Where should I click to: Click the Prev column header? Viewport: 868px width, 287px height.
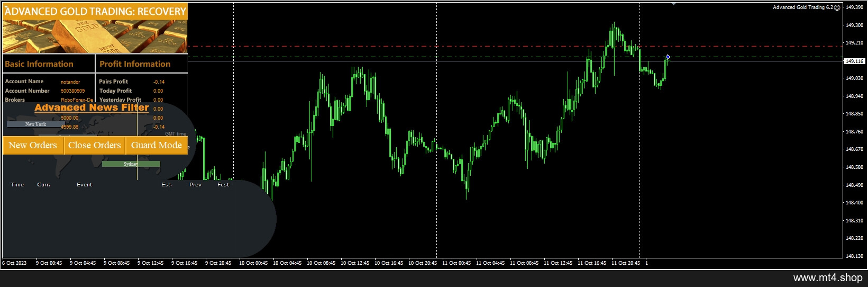pos(195,185)
